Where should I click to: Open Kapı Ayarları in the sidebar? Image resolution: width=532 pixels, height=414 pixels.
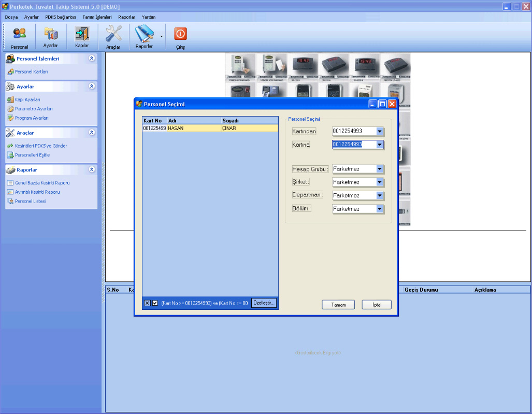[x=27, y=99]
